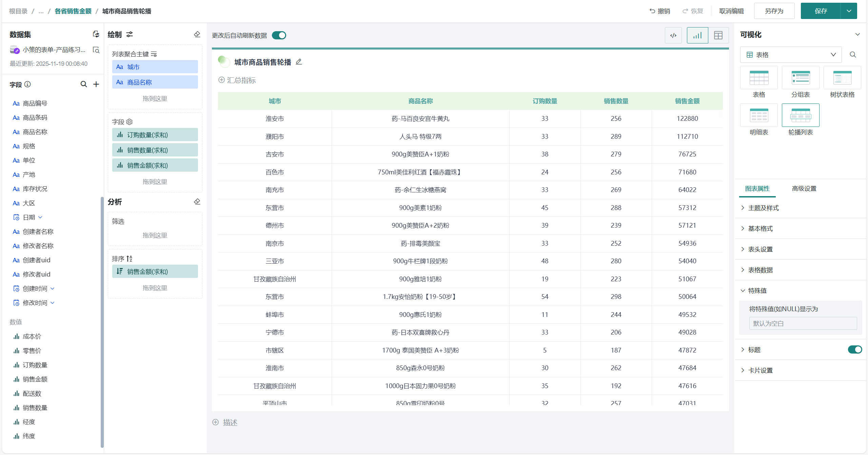
Task: Switch to the 高级设置 tab
Action: 804,189
